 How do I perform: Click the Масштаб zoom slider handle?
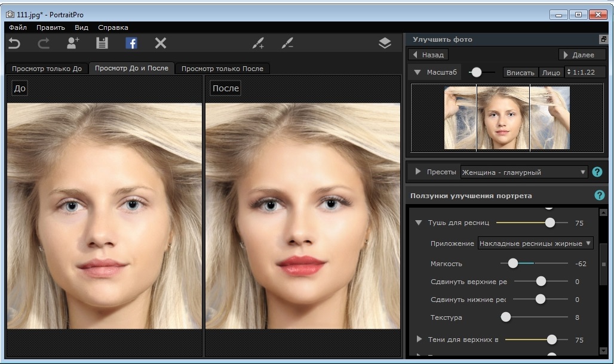(x=476, y=72)
